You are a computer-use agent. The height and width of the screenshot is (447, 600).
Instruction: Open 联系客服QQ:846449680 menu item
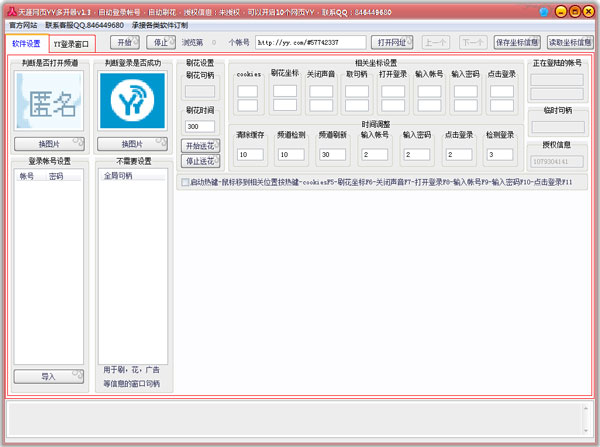pos(85,25)
